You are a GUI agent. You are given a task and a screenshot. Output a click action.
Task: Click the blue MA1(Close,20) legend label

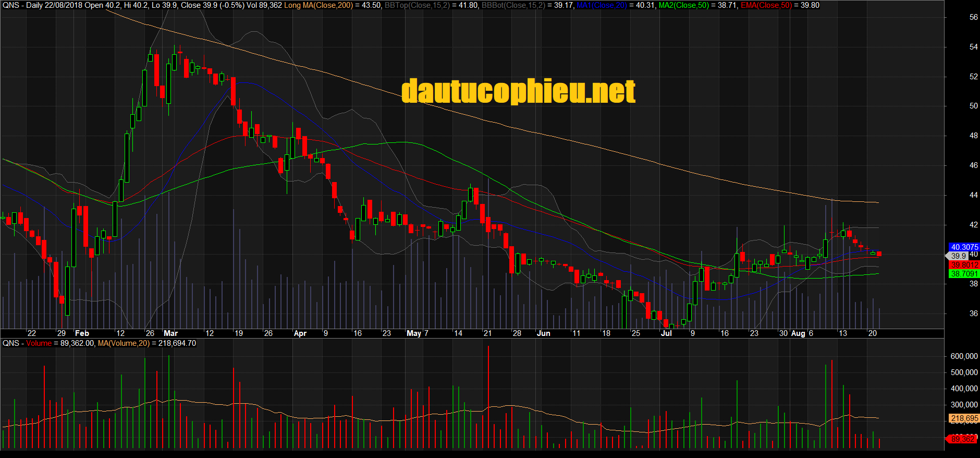(x=602, y=5)
